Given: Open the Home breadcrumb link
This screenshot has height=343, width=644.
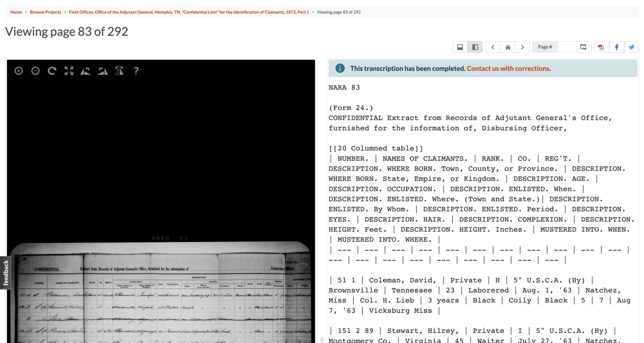Looking at the screenshot, I should (x=16, y=12).
